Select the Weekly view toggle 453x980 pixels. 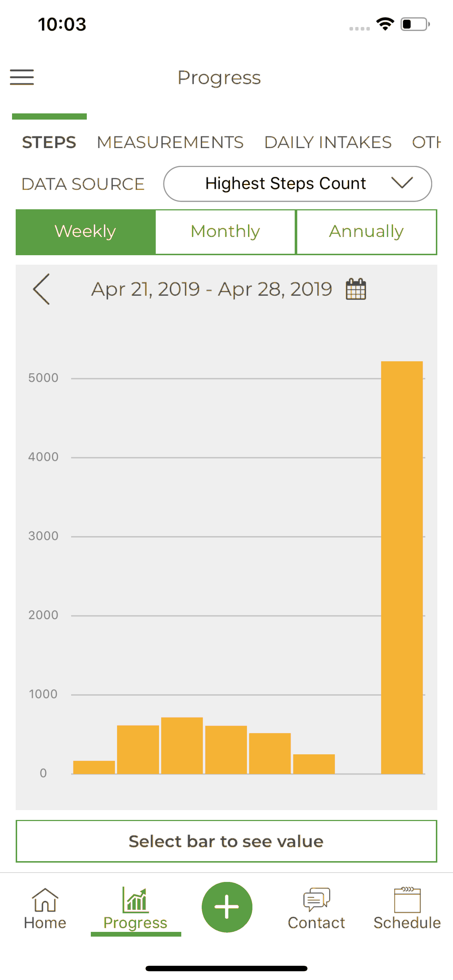[85, 232]
